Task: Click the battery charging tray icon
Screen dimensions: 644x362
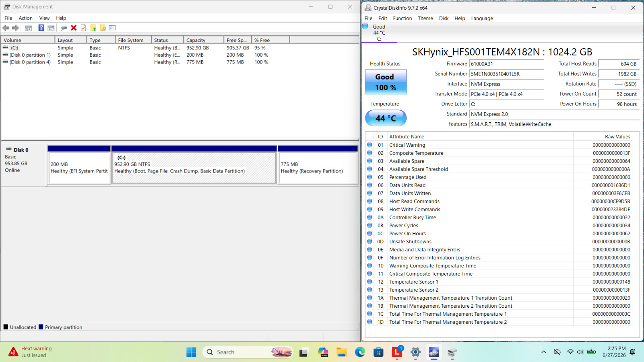Action: [591, 352]
